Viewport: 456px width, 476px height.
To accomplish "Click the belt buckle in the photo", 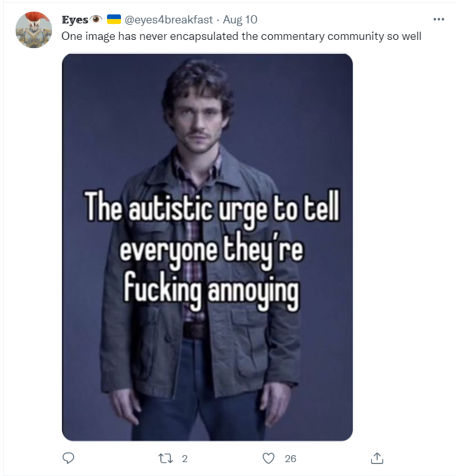I will (194, 331).
